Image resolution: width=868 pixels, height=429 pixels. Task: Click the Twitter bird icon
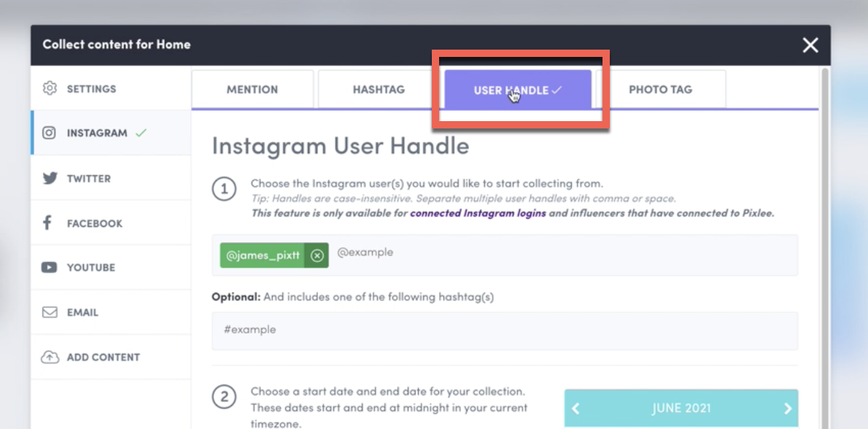pos(50,178)
